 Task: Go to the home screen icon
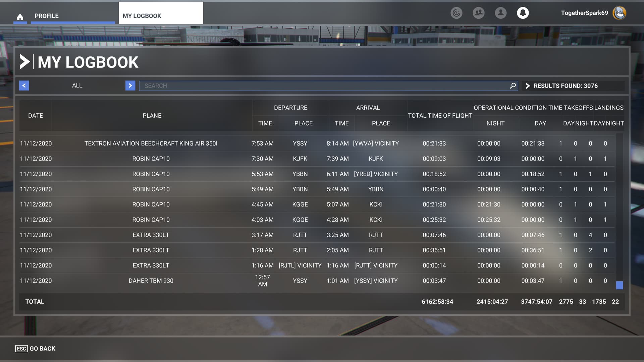click(20, 16)
